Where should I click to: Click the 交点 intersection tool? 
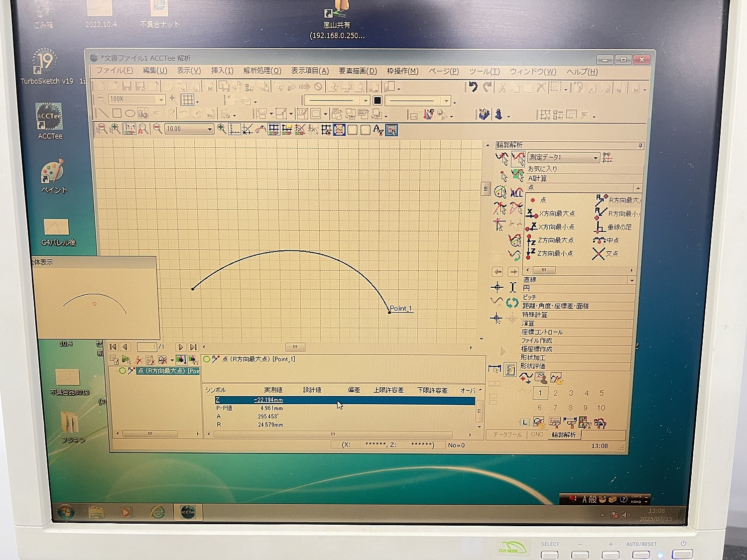[x=605, y=254]
